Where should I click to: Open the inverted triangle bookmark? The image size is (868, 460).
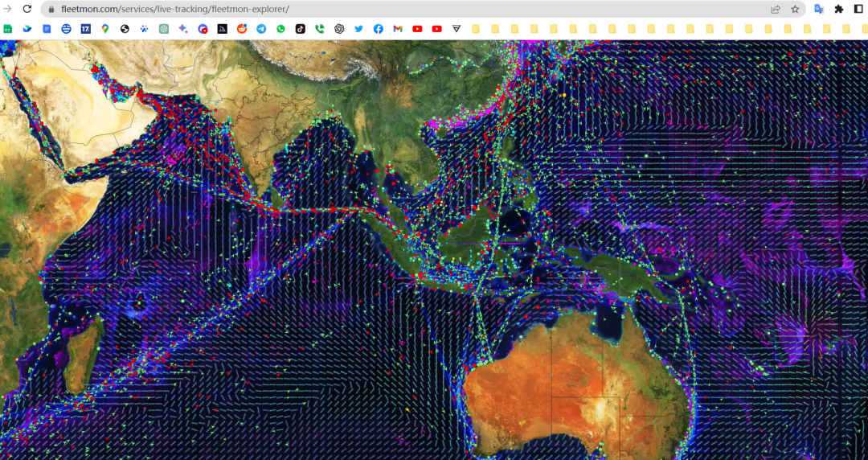point(457,29)
